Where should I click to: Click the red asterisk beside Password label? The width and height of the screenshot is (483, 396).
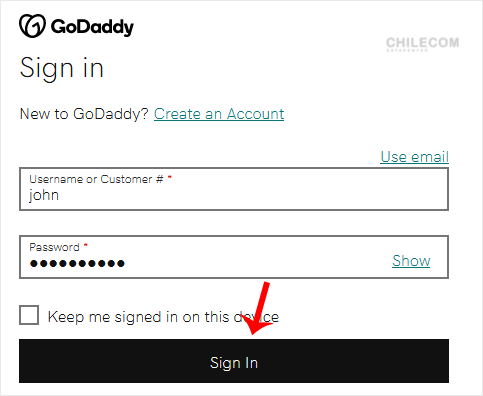tap(85, 246)
